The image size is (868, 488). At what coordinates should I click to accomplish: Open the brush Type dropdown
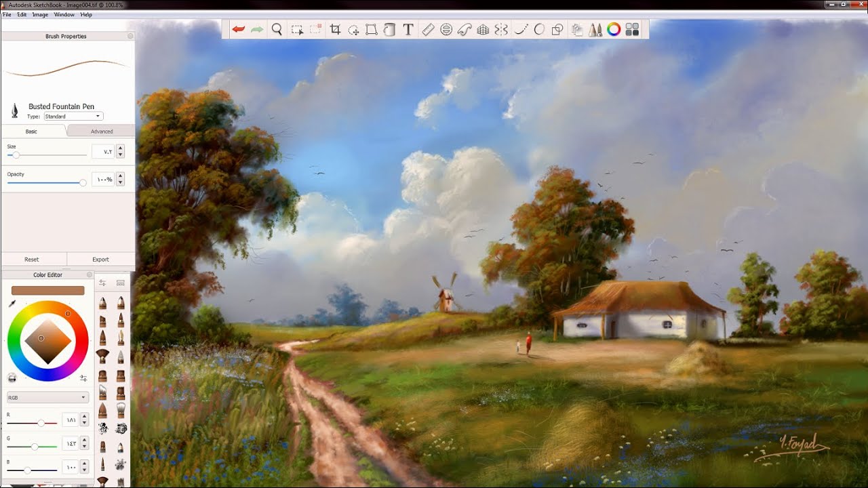73,117
